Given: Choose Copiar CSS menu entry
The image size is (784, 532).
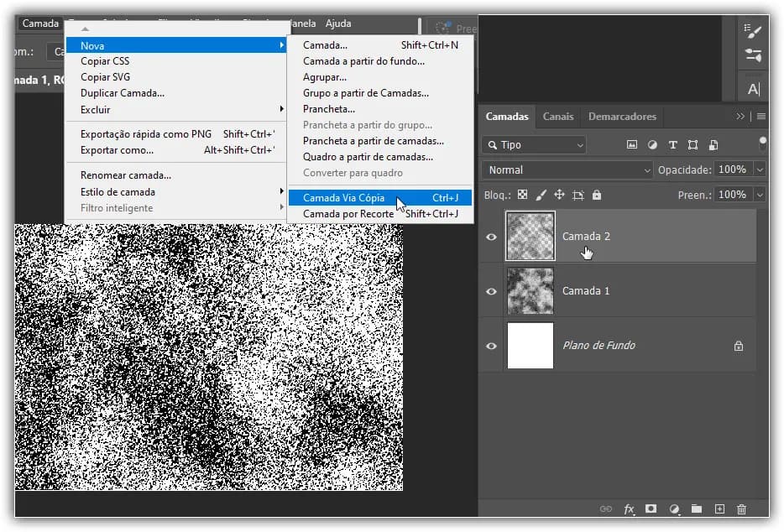Looking at the screenshot, I should 105,61.
